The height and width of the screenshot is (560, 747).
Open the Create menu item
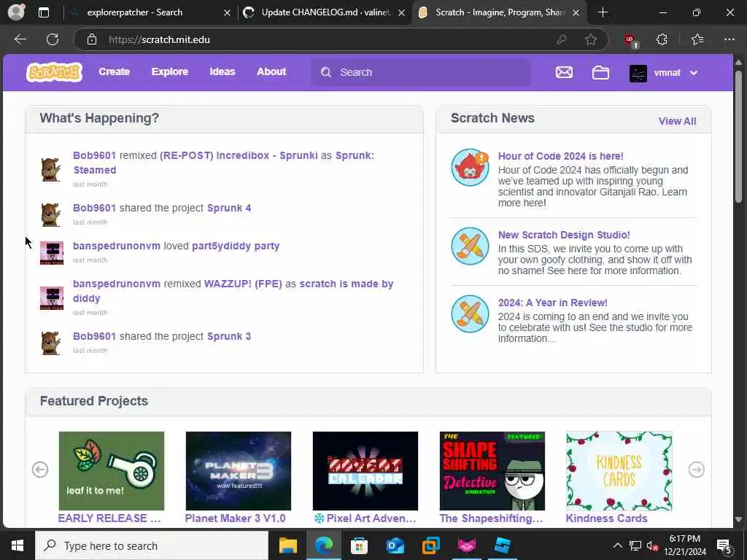[x=115, y=72]
